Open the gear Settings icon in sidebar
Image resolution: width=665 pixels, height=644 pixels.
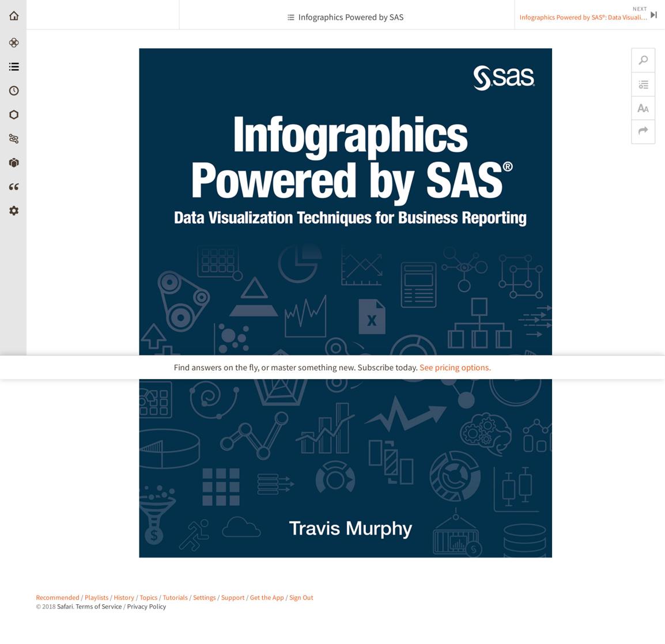point(14,211)
